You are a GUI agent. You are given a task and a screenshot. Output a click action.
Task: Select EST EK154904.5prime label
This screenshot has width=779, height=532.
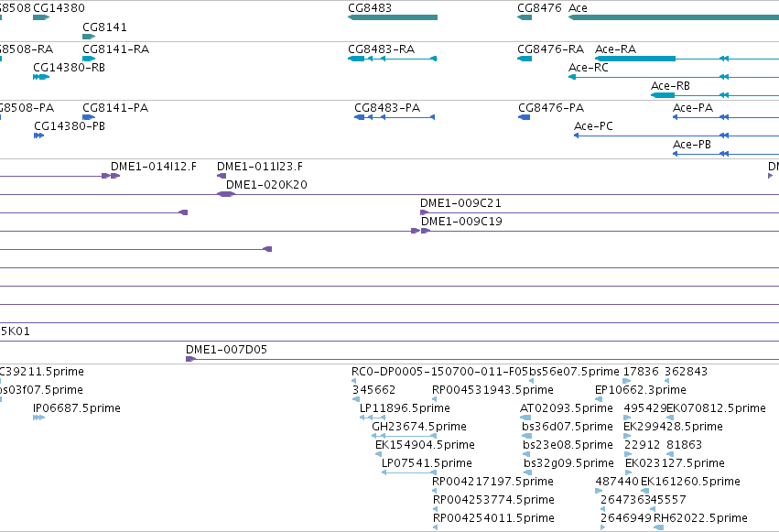426,445
